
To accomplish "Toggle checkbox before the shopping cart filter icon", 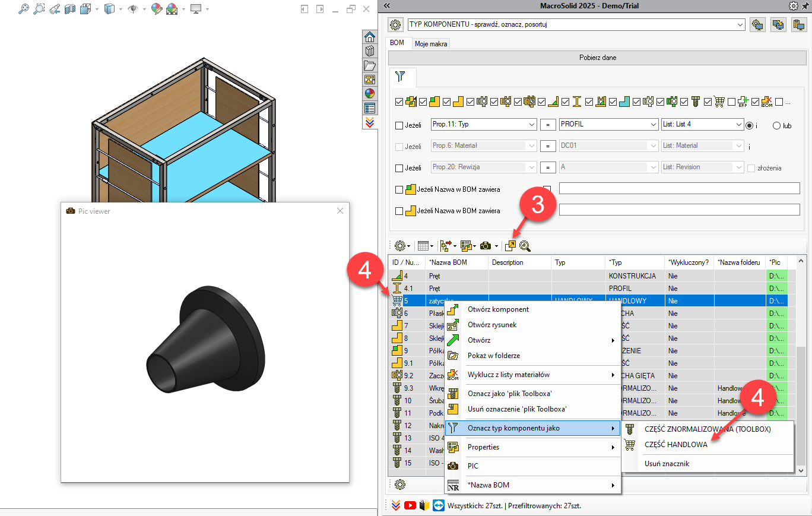I will (708, 102).
